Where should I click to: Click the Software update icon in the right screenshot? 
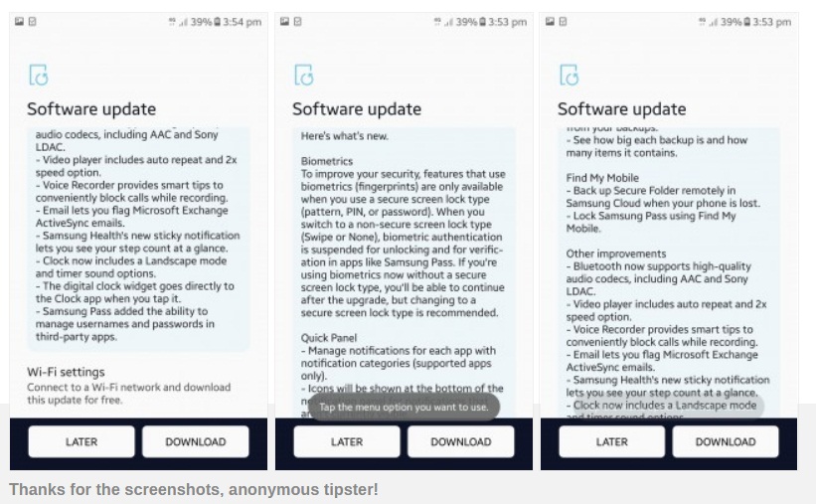569,76
